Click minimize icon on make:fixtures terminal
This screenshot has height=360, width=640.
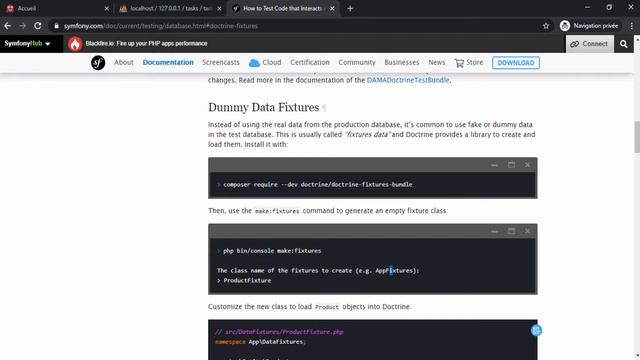tap(494, 231)
